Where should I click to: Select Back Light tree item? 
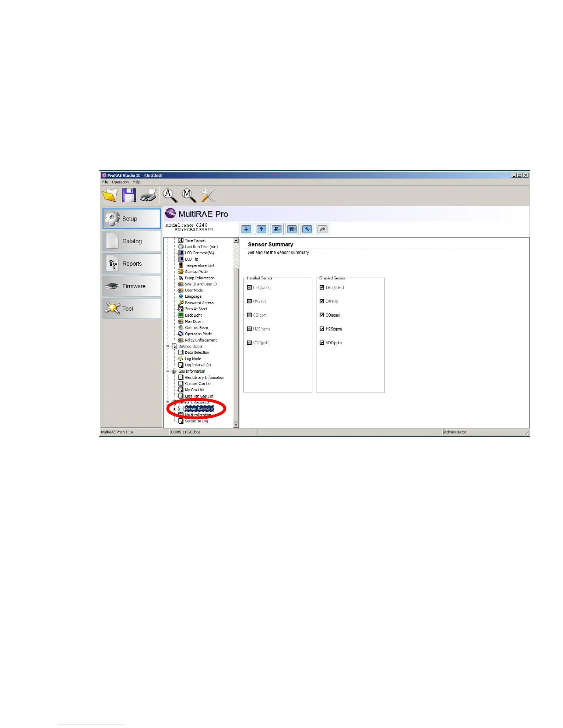point(193,315)
